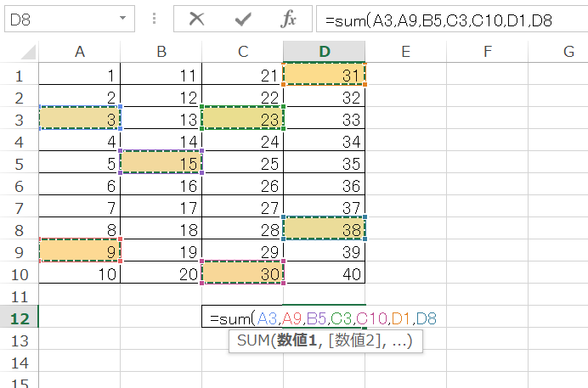Click cell containing value 25
The image size is (588, 388).
[243, 162]
